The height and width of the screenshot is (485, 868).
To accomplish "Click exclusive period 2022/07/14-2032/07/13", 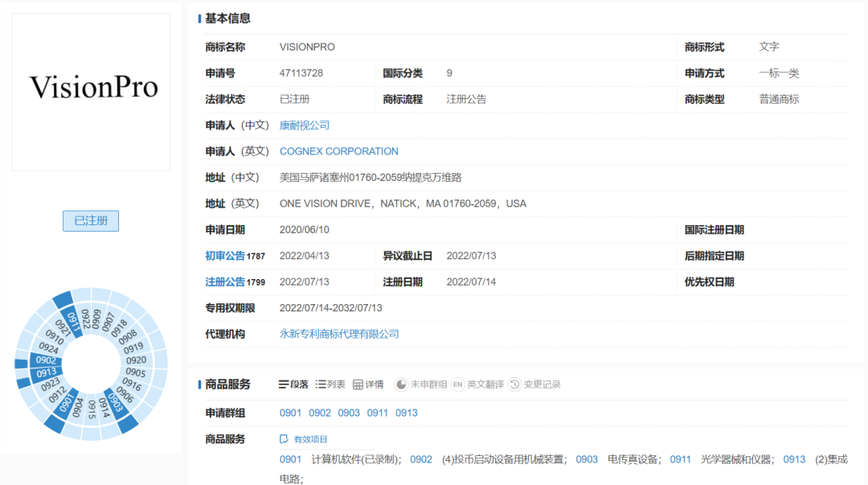I will coord(330,307).
